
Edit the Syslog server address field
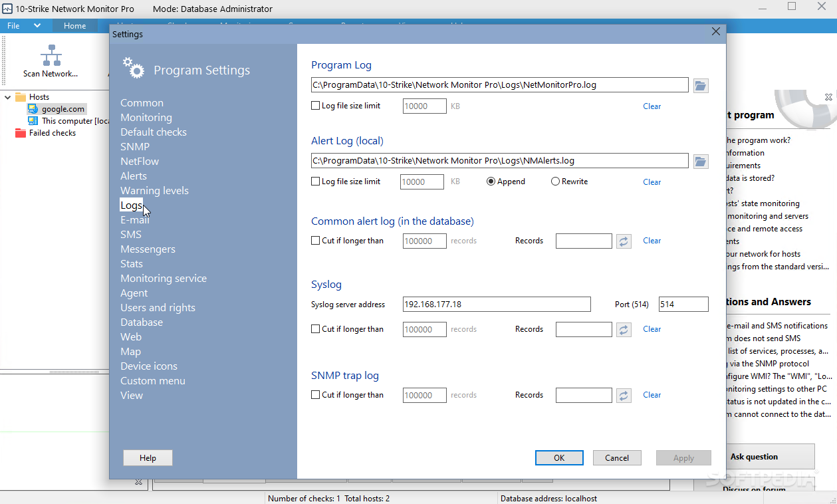(x=497, y=304)
